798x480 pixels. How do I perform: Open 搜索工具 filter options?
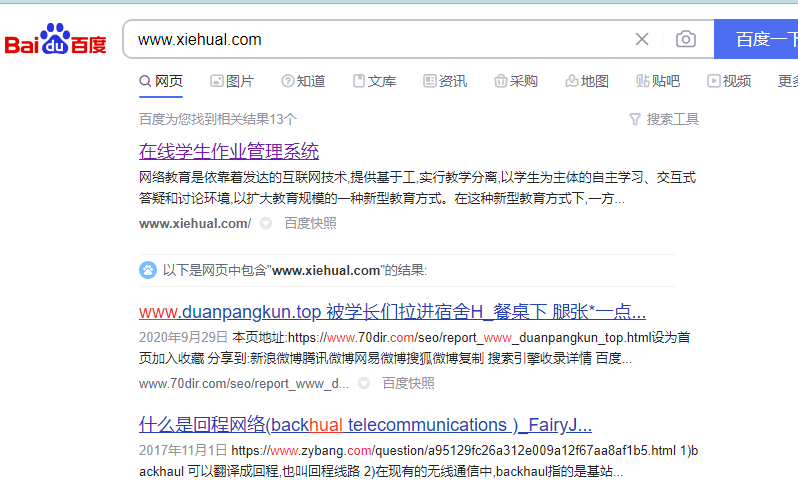pos(664,119)
